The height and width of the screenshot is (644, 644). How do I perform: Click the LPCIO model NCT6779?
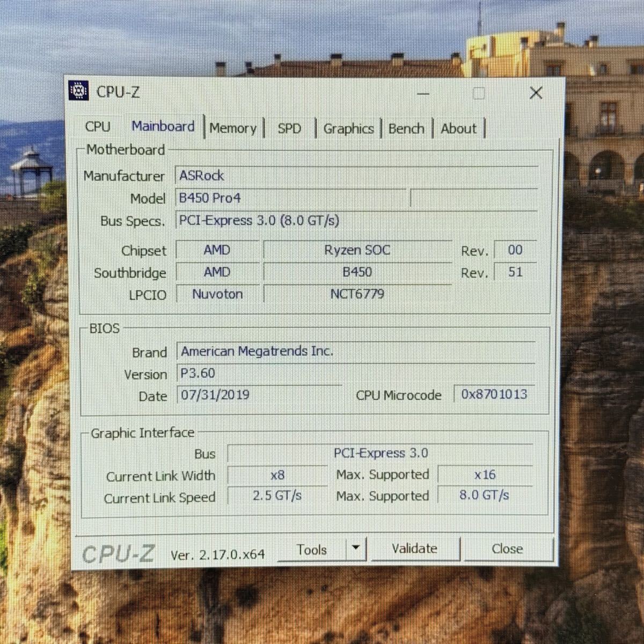pyautogui.click(x=357, y=294)
